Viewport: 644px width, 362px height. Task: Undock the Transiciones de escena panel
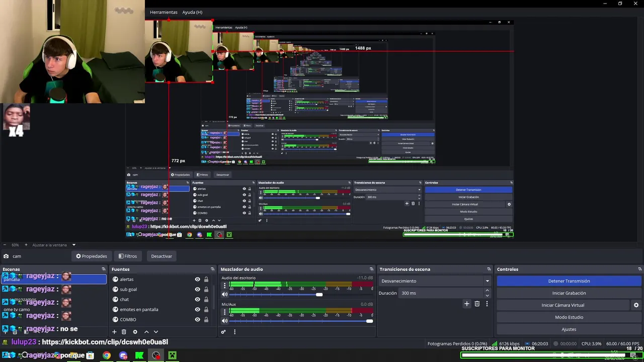point(489,269)
